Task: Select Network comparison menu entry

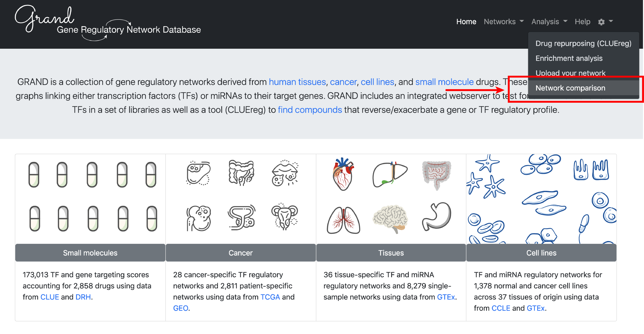Action: 583,88
